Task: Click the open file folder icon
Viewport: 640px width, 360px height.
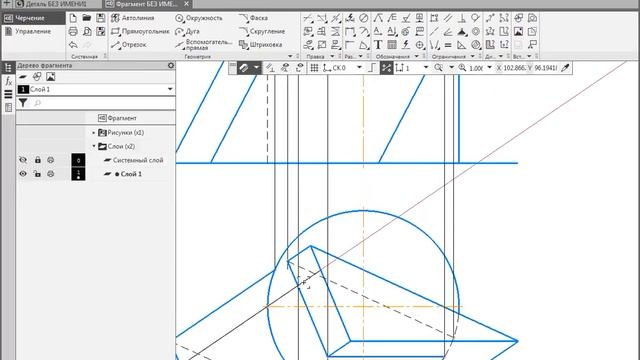Action: click(x=87, y=18)
